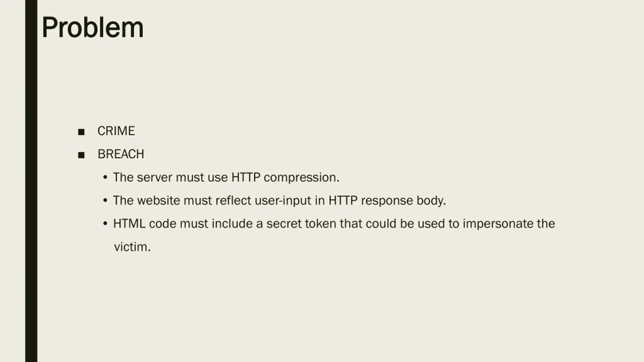This screenshot has height=362, width=644.
Task: Click the round bullet before "HTML code must include"
Action: 105,224
